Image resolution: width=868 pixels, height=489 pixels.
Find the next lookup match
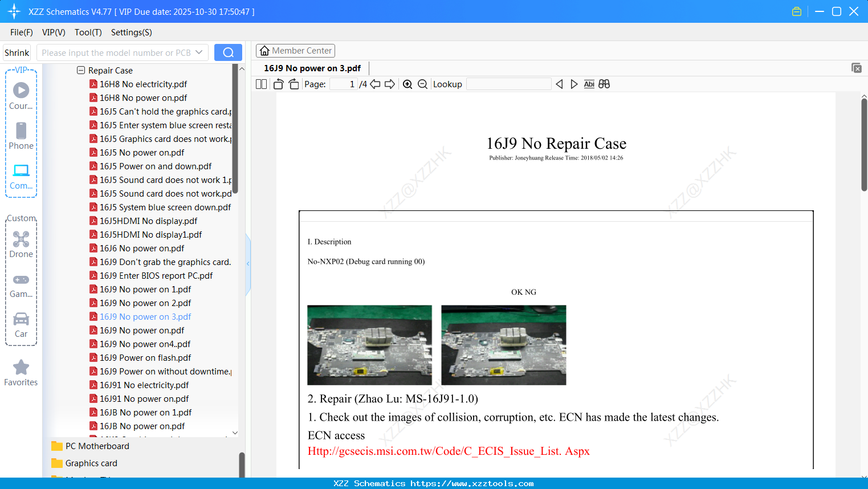574,84
